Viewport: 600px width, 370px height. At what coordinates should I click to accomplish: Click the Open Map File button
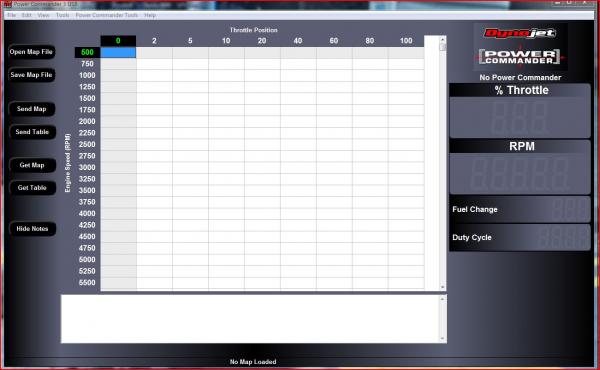pos(31,52)
